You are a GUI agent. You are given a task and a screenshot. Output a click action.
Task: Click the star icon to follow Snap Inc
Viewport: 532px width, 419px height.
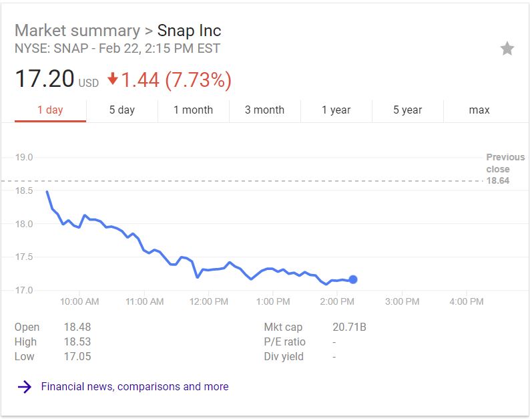[x=507, y=48]
